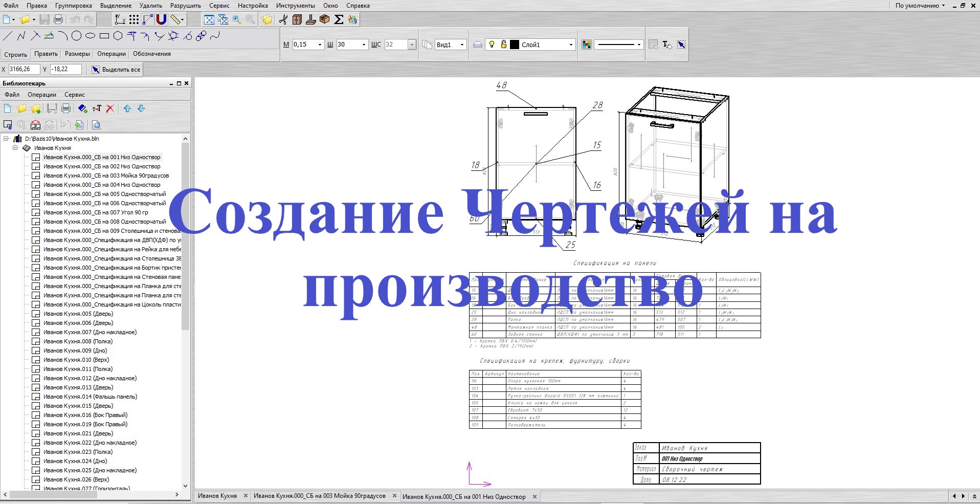The width and height of the screenshot is (980, 504).
Task: Click the zoom-in magnifier icon
Action: click(x=236, y=19)
